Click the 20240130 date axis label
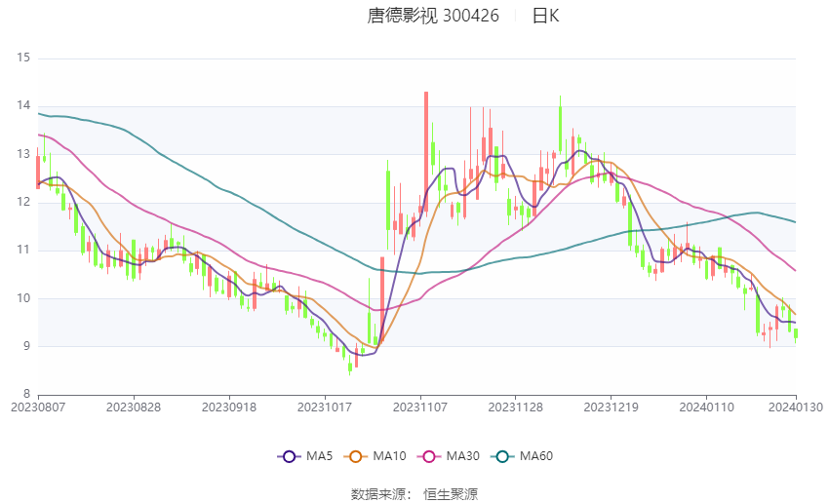The width and height of the screenshot is (829, 504). pos(796,407)
